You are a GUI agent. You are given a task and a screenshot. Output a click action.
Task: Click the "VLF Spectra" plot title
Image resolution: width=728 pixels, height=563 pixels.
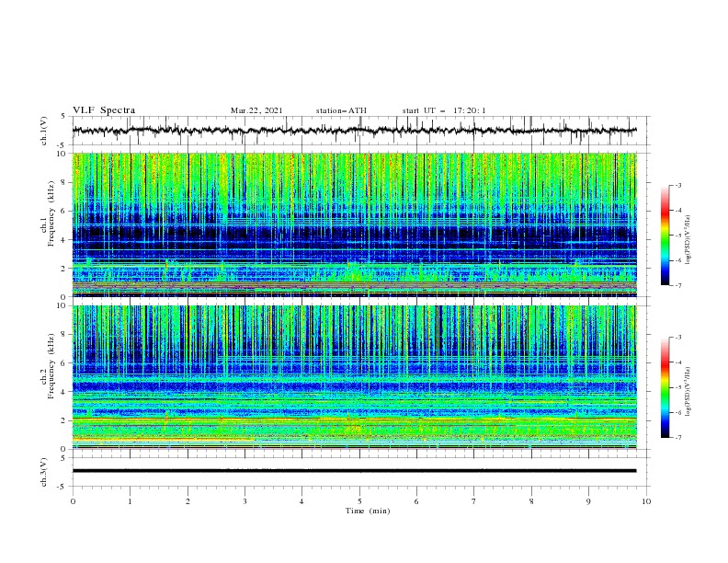(104, 110)
